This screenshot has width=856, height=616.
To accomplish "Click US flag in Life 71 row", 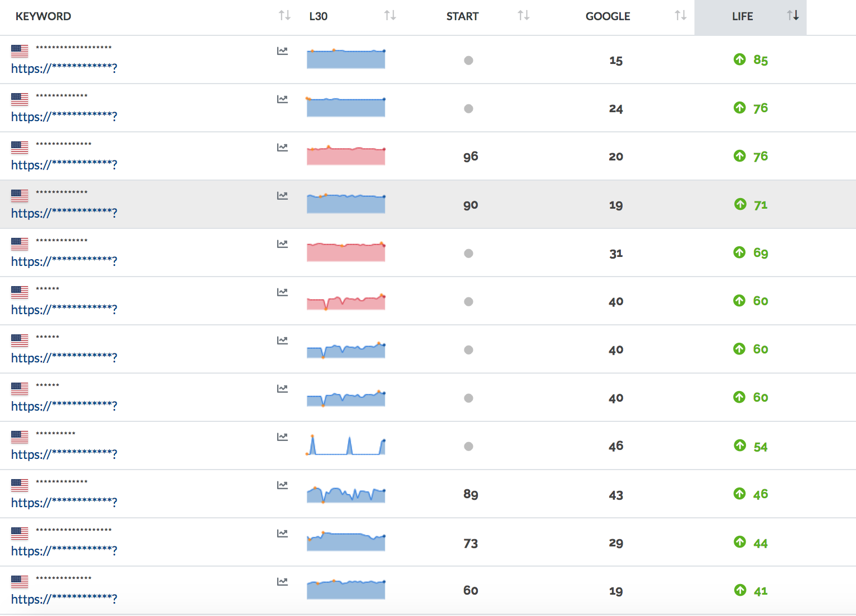I will pos(20,195).
